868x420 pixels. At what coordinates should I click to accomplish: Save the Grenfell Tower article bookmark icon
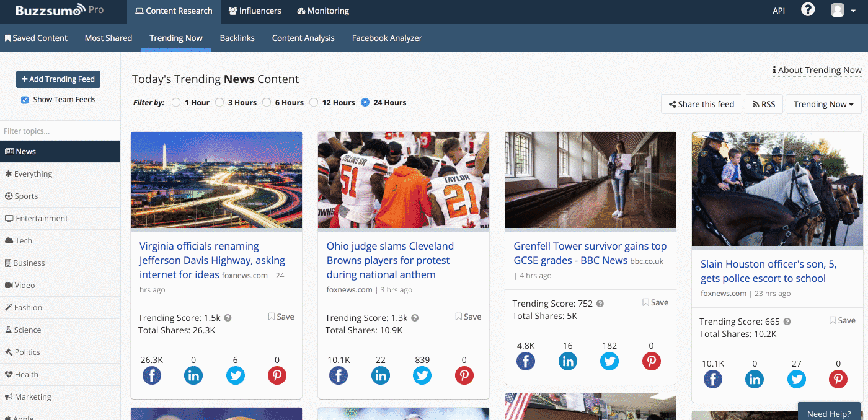645,302
